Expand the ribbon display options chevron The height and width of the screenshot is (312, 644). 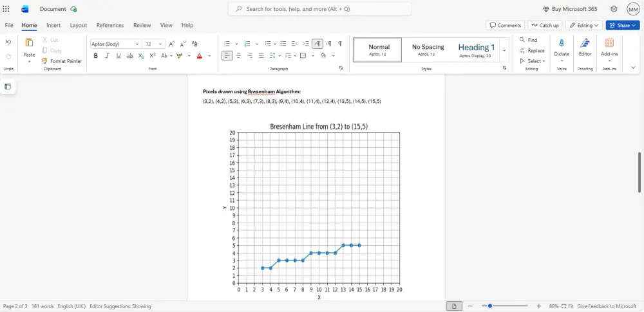click(633, 68)
